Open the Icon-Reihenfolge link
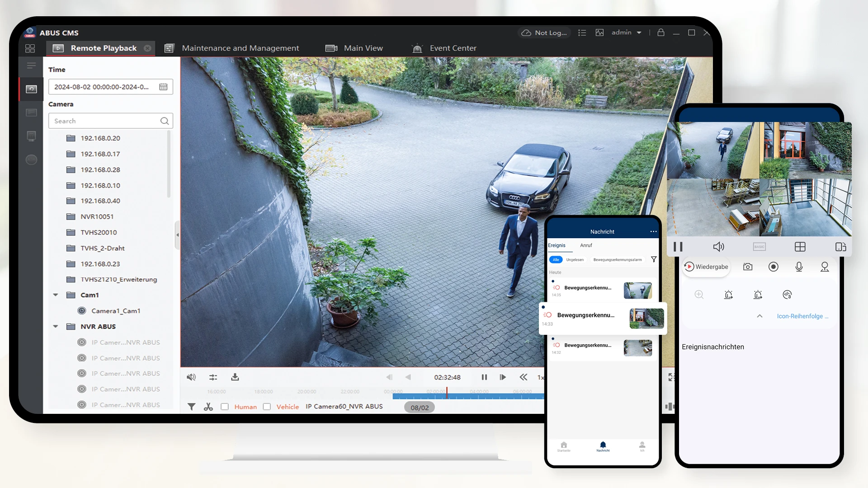 [802, 316]
